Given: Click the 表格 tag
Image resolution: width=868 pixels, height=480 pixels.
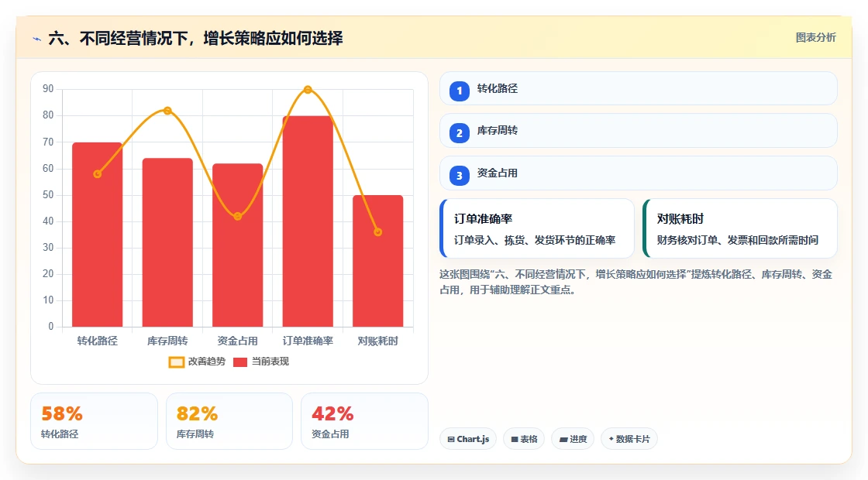Looking at the screenshot, I should 524,439.
